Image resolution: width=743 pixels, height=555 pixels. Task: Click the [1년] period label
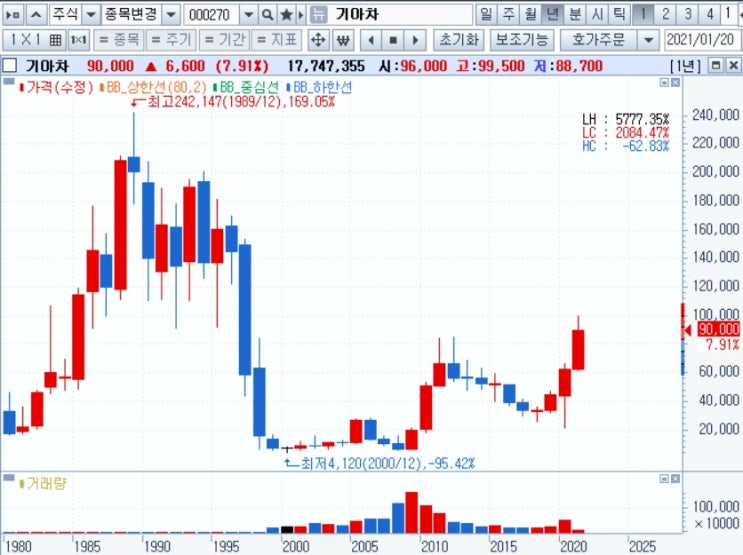pyautogui.click(x=685, y=66)
